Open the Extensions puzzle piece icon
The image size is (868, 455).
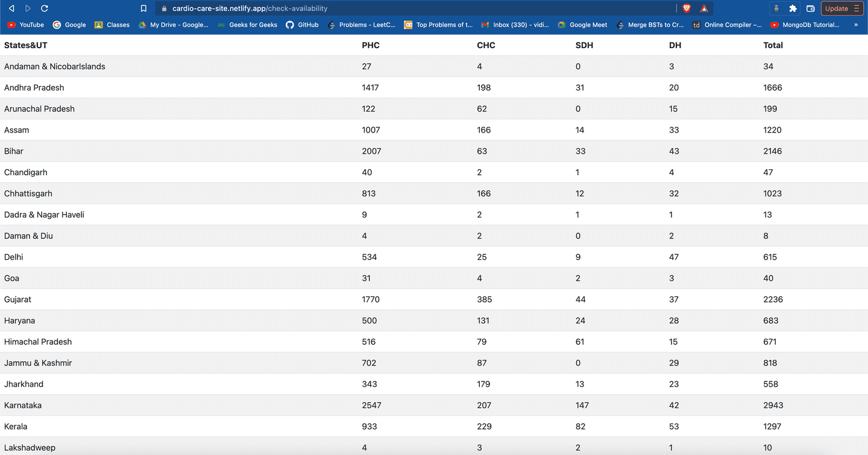[x=793, y=8]
